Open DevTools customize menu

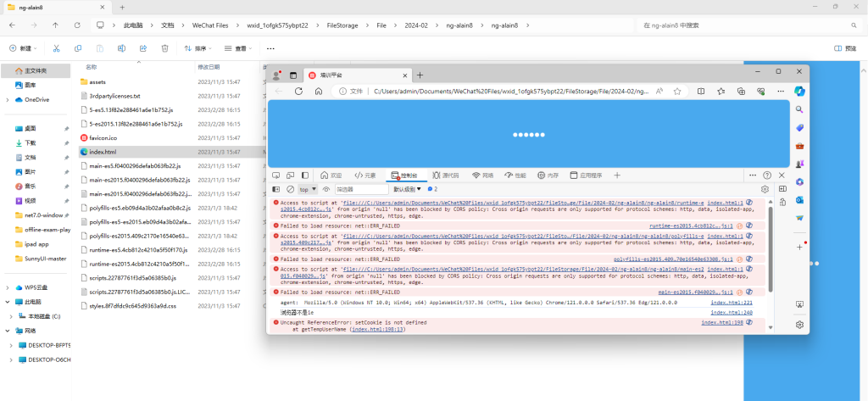753,175
